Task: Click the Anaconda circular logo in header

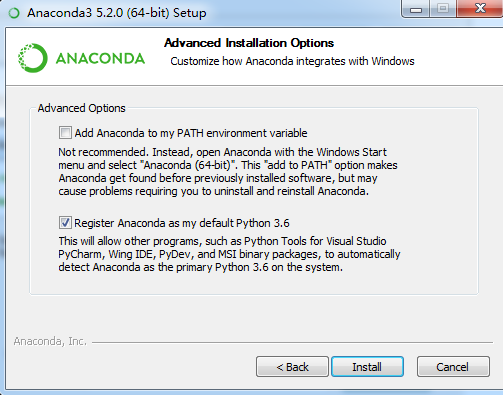Action: [x=33, y=58]
